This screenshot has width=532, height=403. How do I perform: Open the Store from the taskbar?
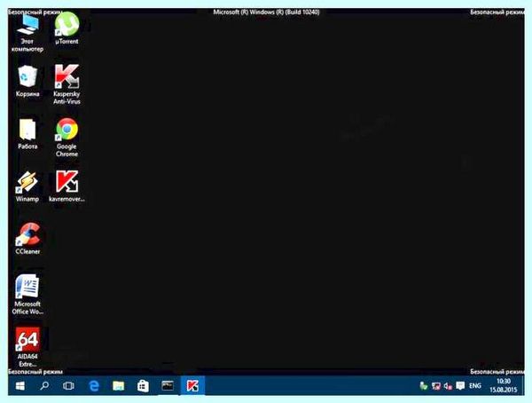pyautogui.click(x=143, y=385)
